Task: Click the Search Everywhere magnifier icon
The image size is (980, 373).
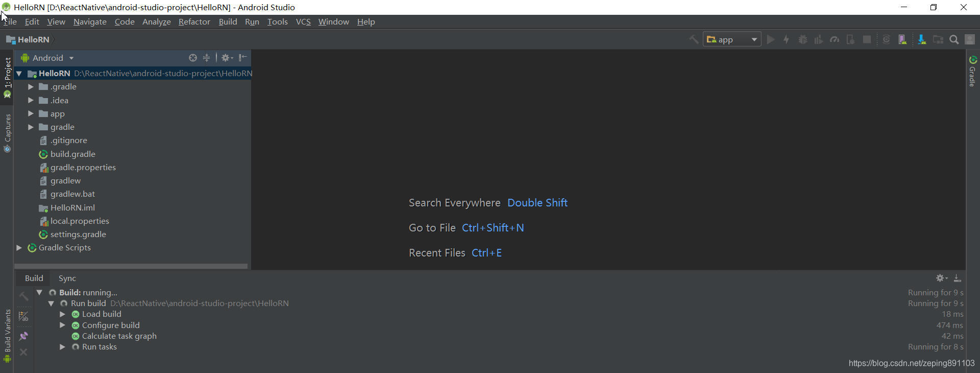Action: coord(954,39)
